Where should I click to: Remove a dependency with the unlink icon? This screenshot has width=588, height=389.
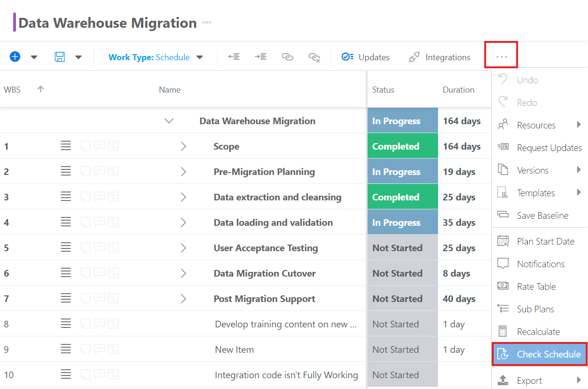click(x=314, y=57)
